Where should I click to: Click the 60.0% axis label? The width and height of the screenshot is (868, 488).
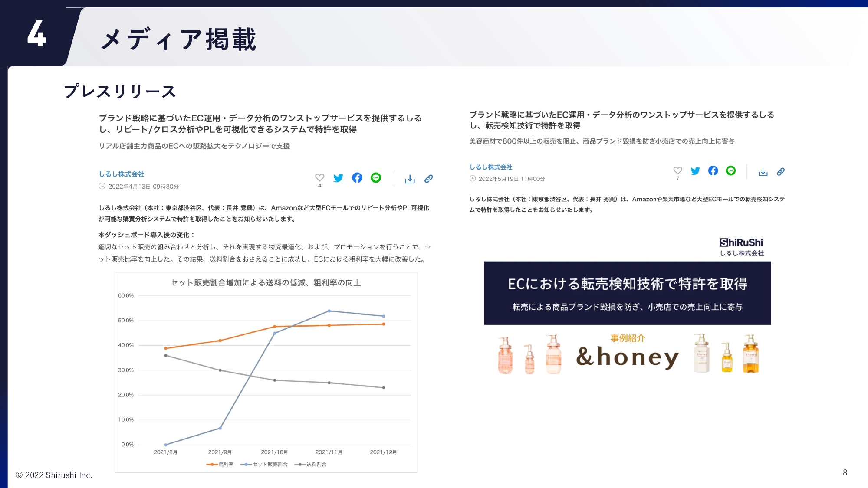pos(126,295)
